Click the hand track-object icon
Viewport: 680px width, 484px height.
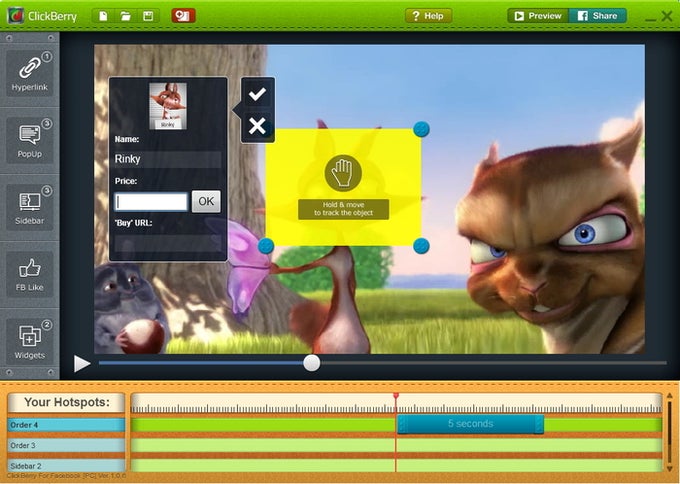[343, 173]
